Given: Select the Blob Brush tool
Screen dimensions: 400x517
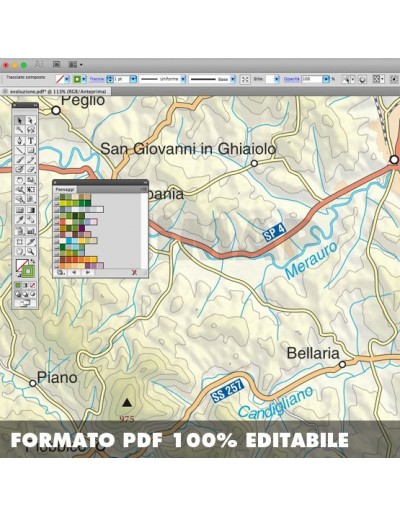Looking at the screenshot, I should pyautogui.click(x=20, y=169).
